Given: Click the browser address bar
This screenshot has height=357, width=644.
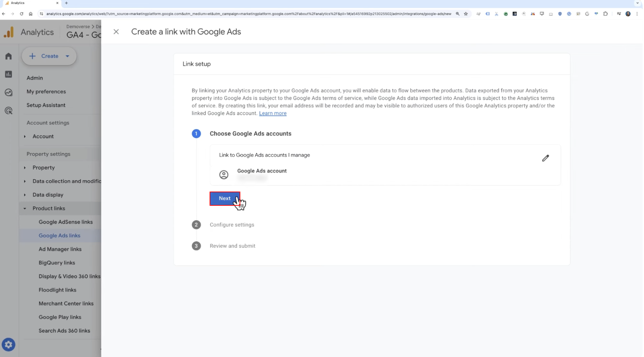Looking at the screenshot, I should pyautogui.click(x=249, y=14).
